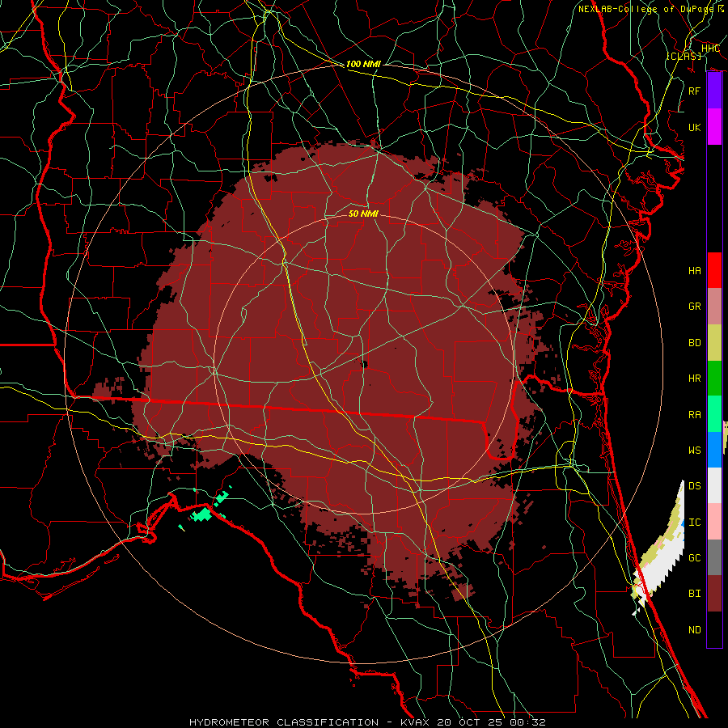Click the RA light green legend swatch
Viewport: 728px width, 728px height.
tap(714, 413)
